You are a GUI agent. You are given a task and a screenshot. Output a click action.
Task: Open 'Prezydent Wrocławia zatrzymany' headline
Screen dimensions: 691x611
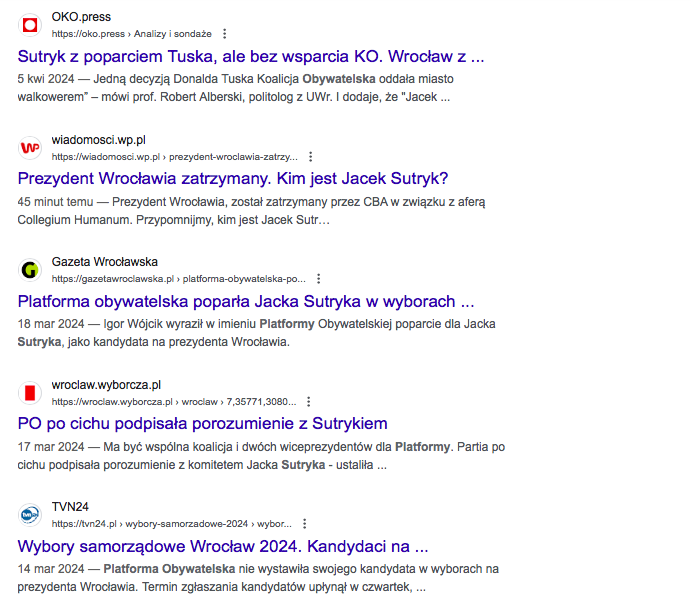point(233,179)
